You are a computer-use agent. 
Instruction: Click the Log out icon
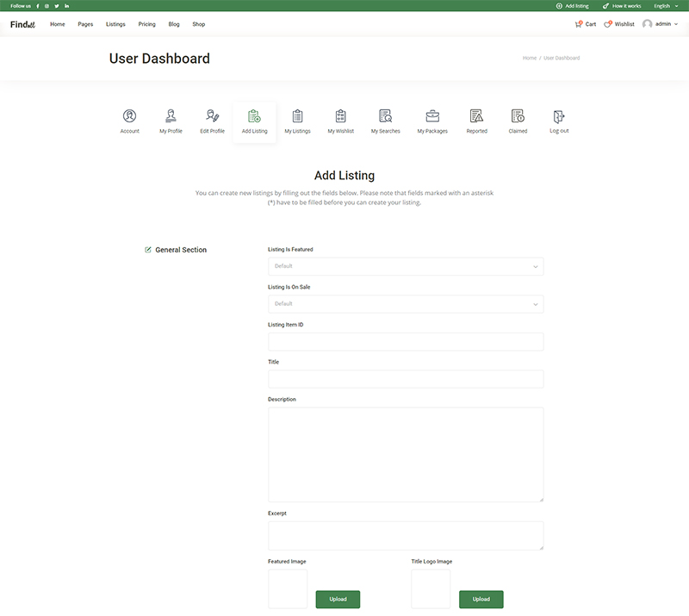[x=559, y=116]
